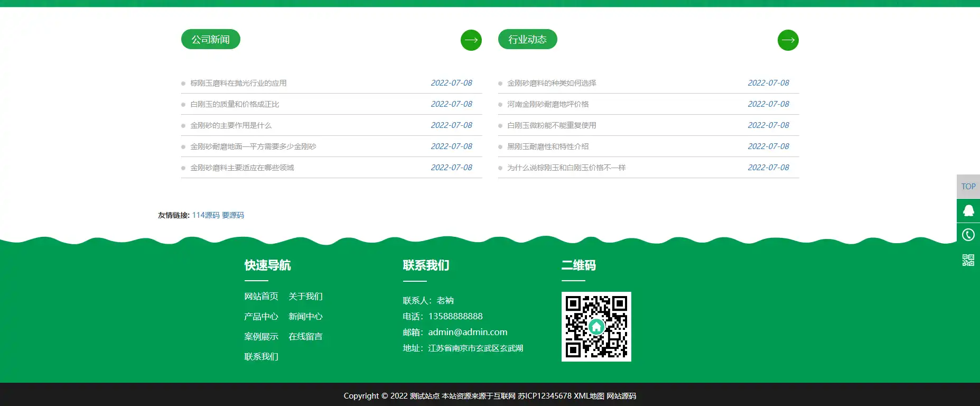
Task: Open article 白刚玉微粉能不能重复使用
Action: click(x=552, y=125)
